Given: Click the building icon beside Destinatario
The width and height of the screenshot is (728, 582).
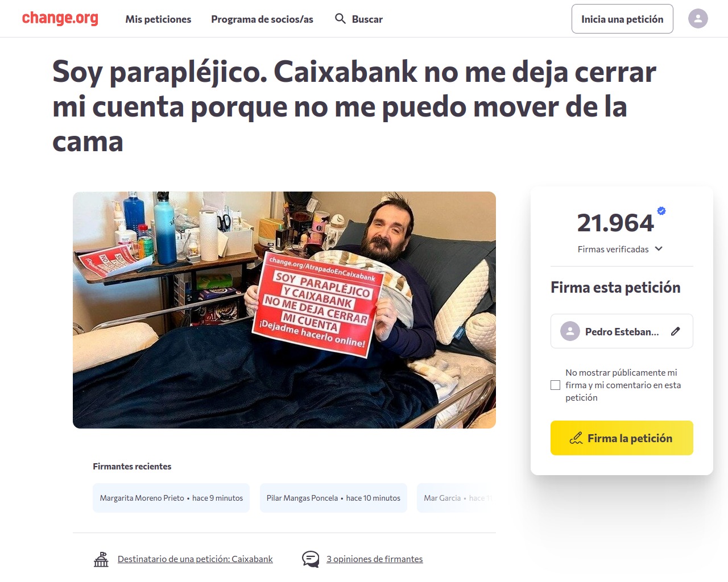Looking at the screenshot, I should [x=101, y=559].
